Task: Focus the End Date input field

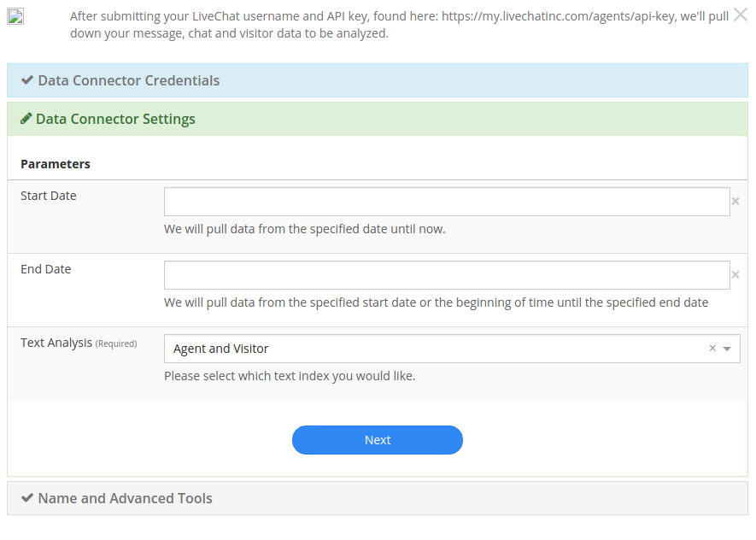Action: (x=447, y=275)
